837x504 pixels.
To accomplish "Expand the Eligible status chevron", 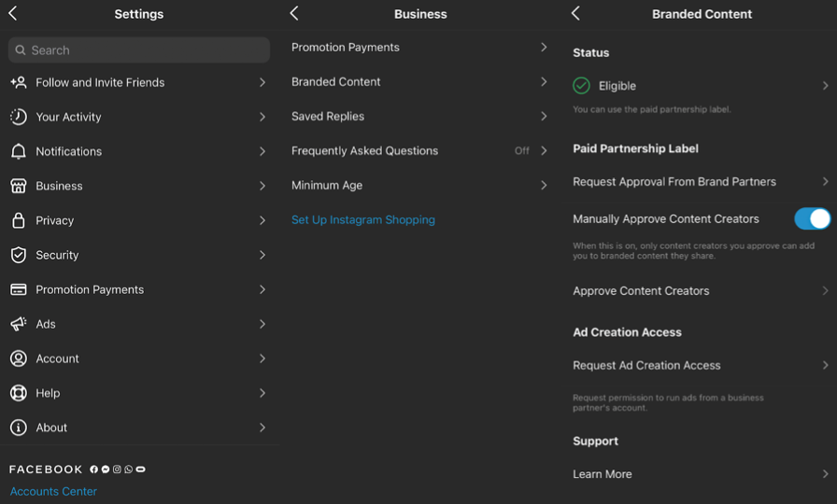I will click(825, 86).
